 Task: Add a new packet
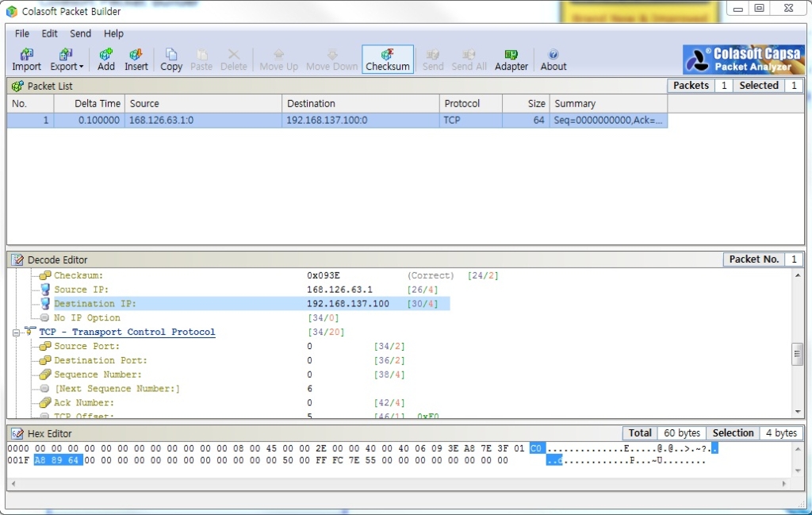(x=106, y=60)
